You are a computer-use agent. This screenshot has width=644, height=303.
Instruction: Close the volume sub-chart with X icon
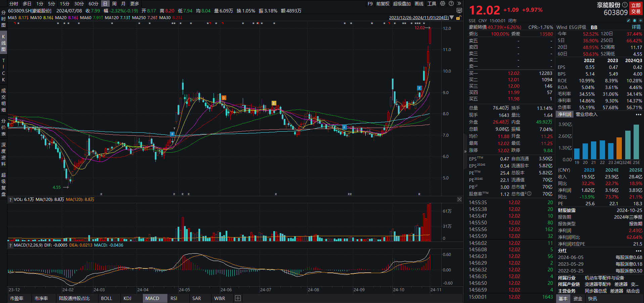(459, 200)
